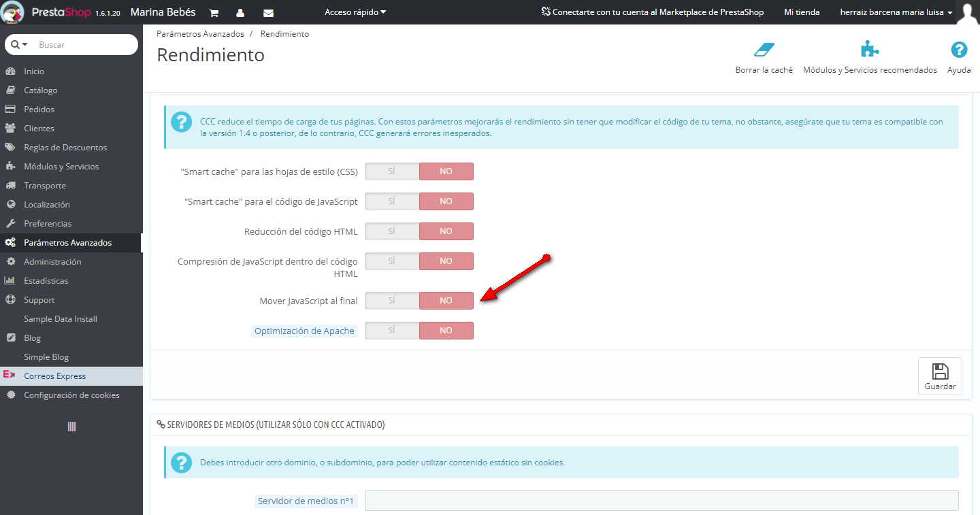Click the Catálogo book icon in sidebar
The height and width of the screenshot is (515, 980).
[x=10, y=90]
